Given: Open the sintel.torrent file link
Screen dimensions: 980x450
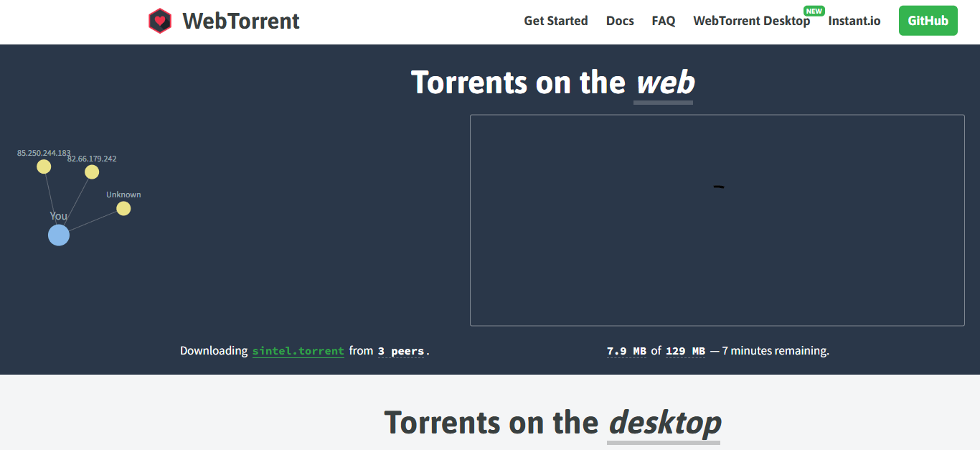Looking at the screenshot, I should click(298, 351).
